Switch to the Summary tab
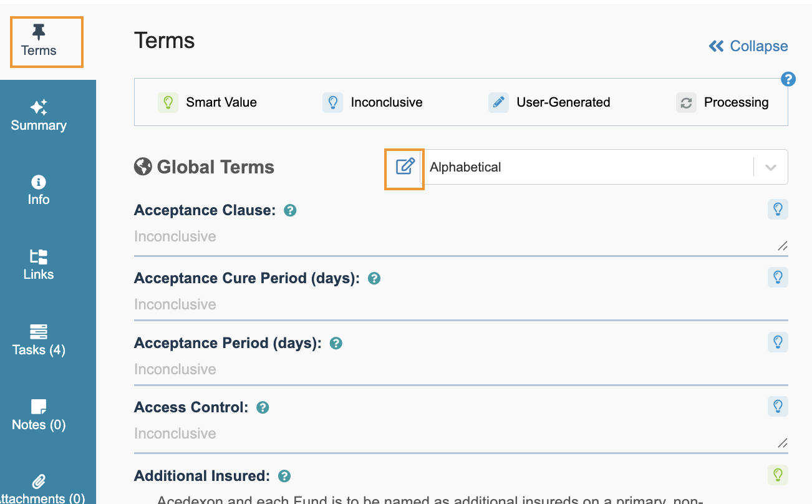 click(39, 116)
